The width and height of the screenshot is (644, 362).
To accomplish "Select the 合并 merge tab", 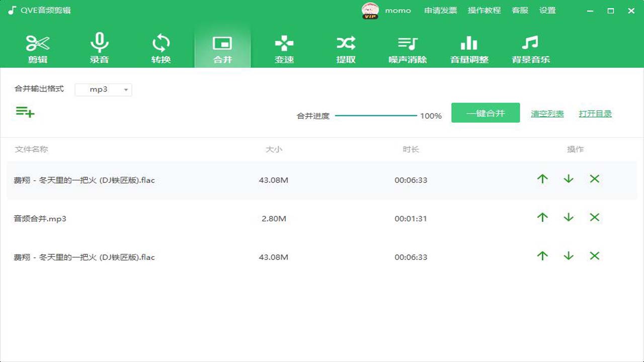I will [x=222, y=49].
